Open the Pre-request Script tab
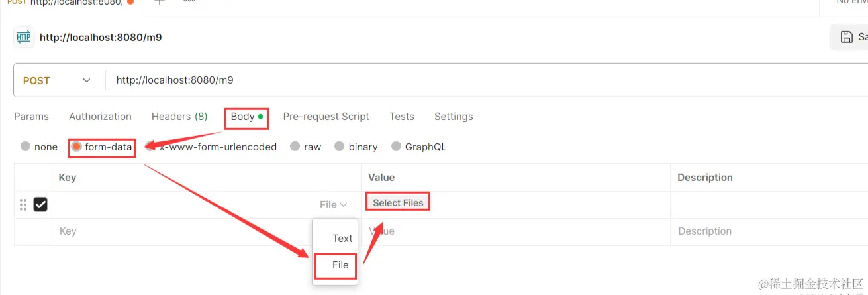 coord(326,117)
